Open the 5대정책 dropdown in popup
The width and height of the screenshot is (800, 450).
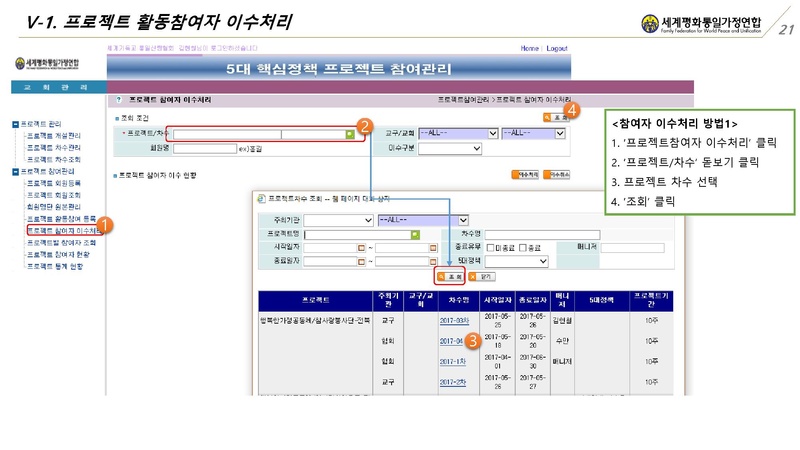[516, 261]
